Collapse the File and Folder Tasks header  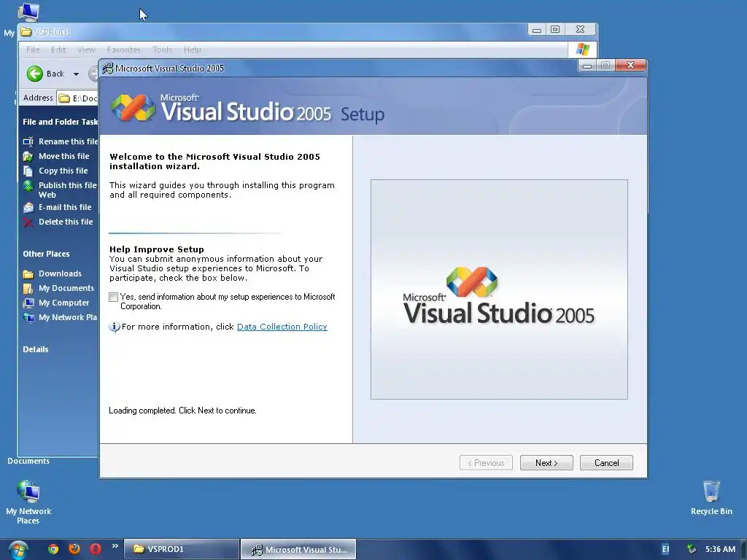point(60,122)
